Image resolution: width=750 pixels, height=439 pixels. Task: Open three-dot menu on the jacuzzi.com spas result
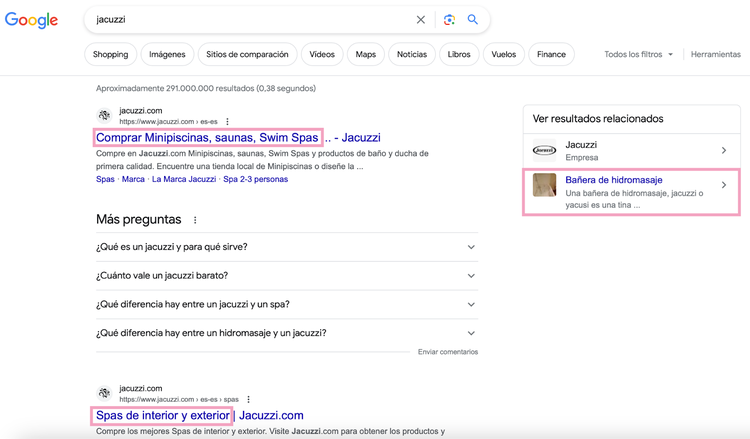[248, 399]
